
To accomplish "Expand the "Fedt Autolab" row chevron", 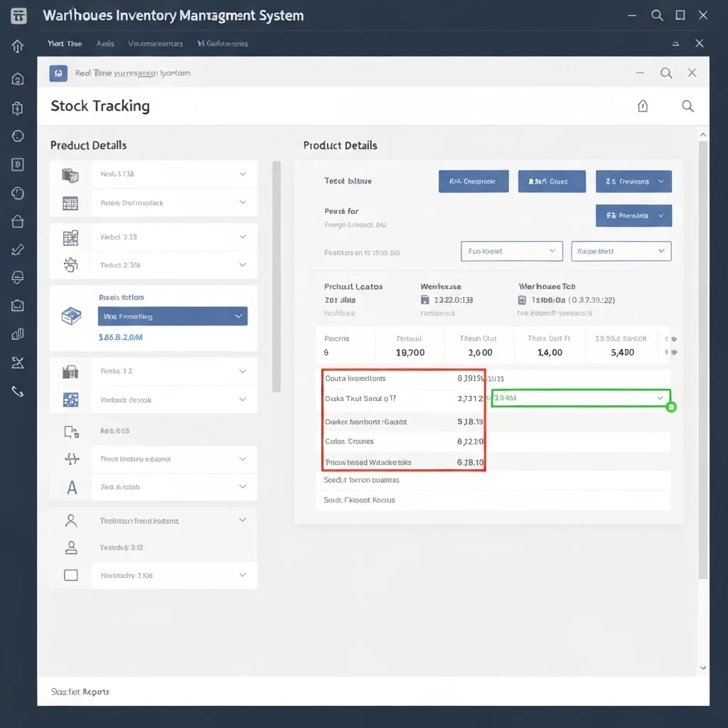I will (x=242, y=486).
